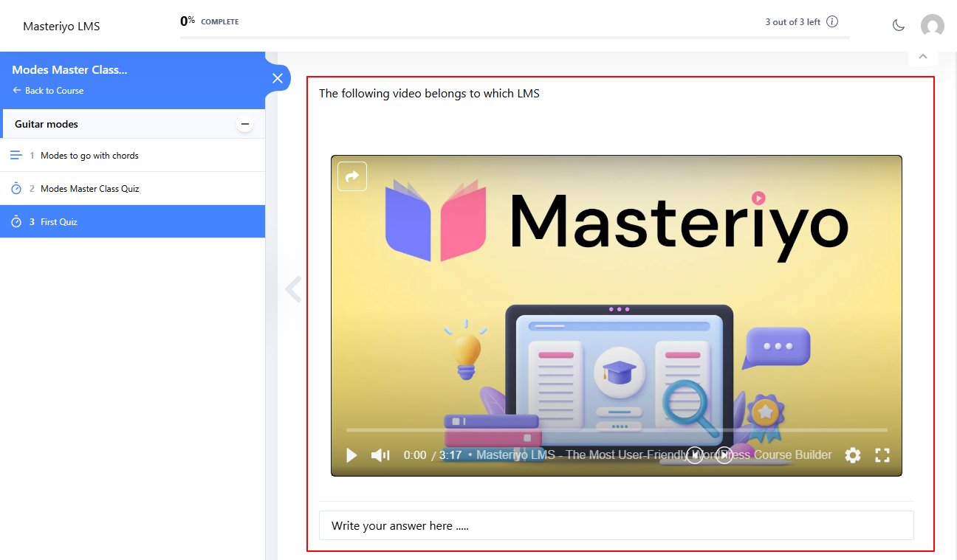Click the Masteriyo LMS site title
Image resolution: width=957 pixels, height=560 pixels.
pyautogui.click(x=61, y=27)
